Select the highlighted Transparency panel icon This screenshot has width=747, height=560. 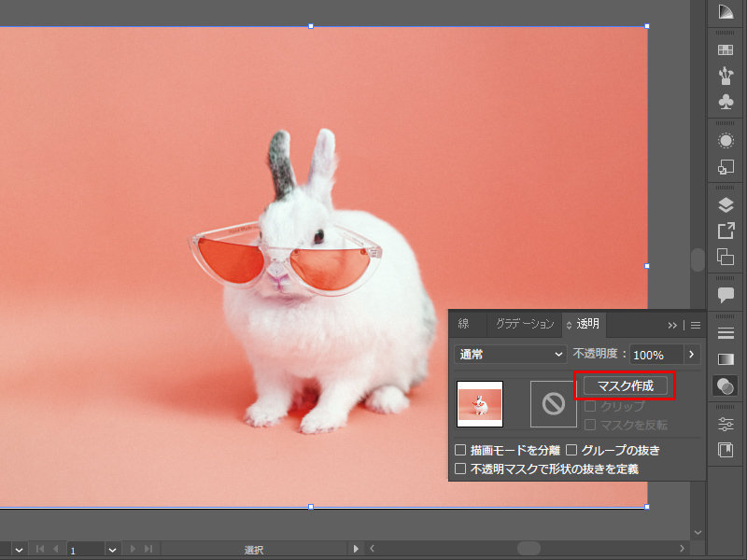click(x=725, y=386)
